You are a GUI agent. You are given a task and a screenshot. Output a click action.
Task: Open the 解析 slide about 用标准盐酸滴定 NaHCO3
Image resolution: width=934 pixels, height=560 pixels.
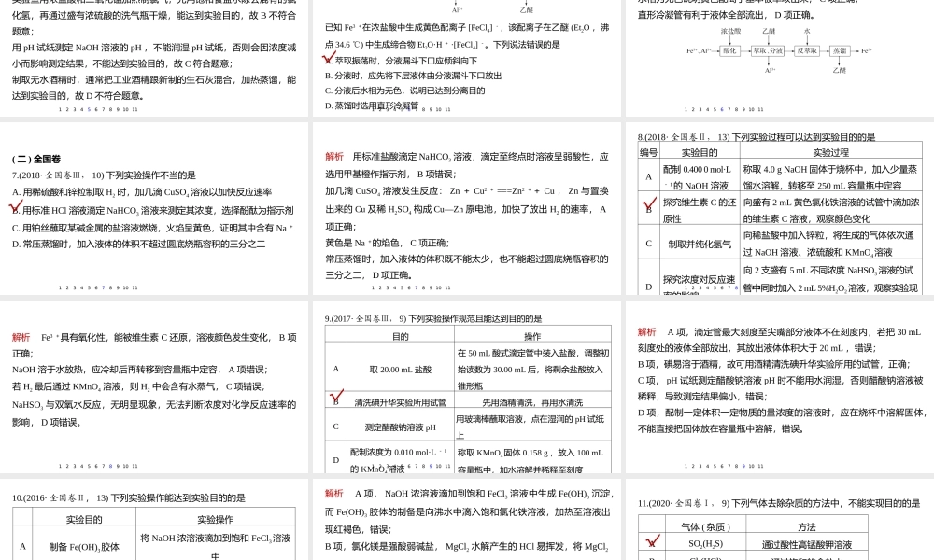pyautogui.click(x=467, y=208)
